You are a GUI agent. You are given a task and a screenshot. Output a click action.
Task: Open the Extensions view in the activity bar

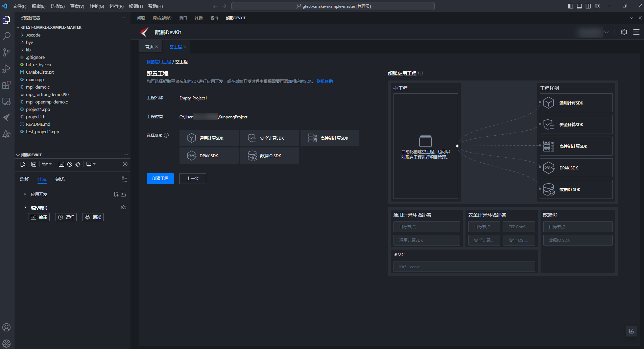click(6, 85)
